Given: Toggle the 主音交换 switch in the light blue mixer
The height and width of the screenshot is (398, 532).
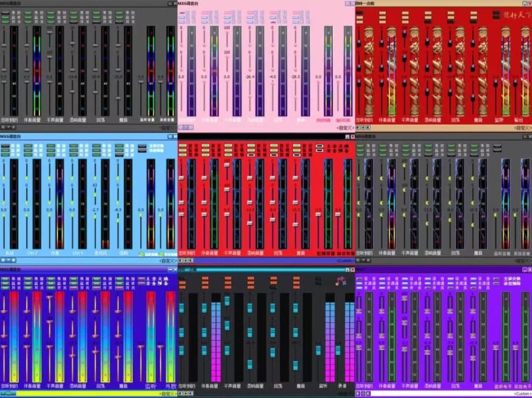Looking at the screenshot, I should coord(142,147).
